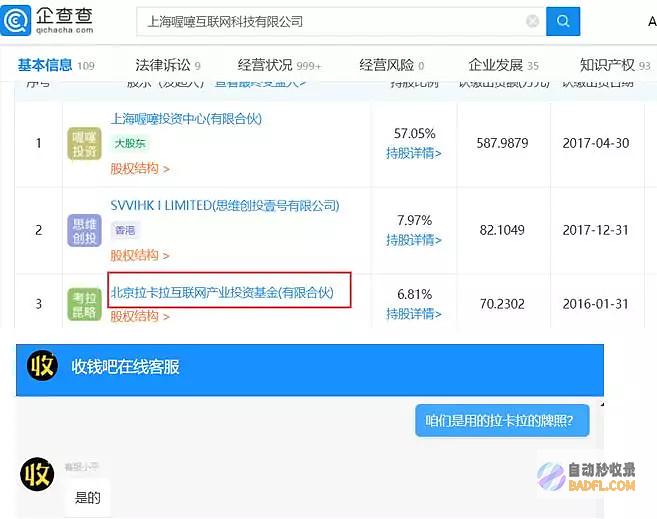
Task: Click the 82.1049 capital amount cell
Action: click(502, 230)
